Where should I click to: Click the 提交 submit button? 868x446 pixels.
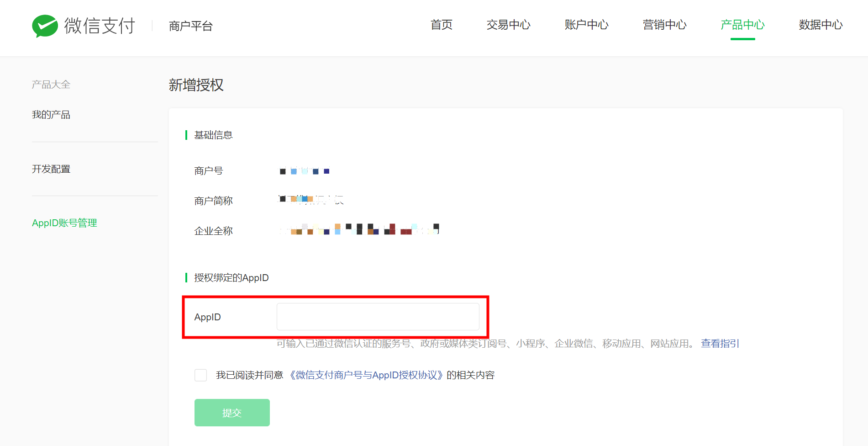coord(232,413)
